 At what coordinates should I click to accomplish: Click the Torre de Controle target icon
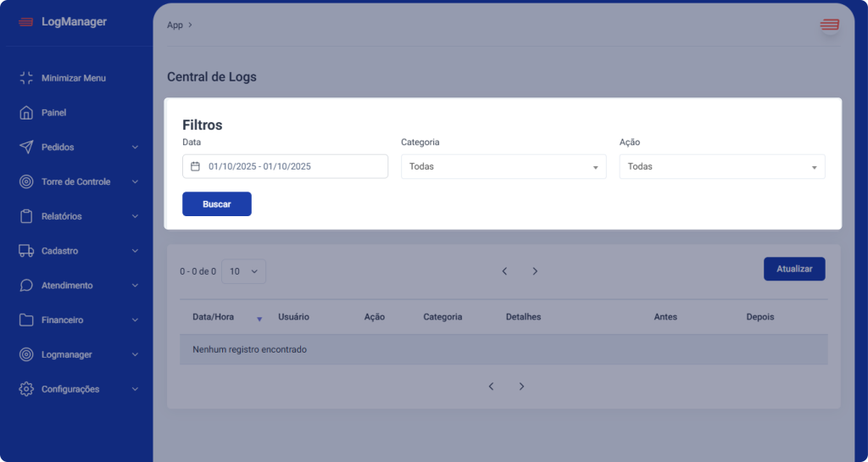coord(26,182)
